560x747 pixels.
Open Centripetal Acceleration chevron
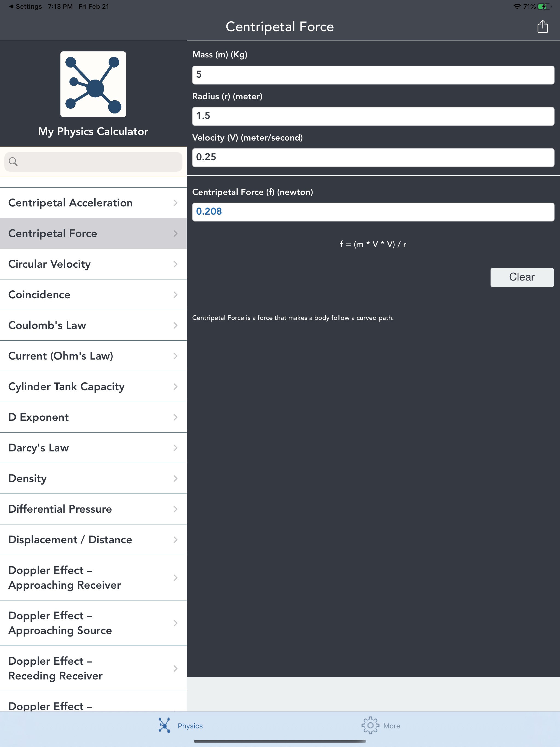coord(175,203)
